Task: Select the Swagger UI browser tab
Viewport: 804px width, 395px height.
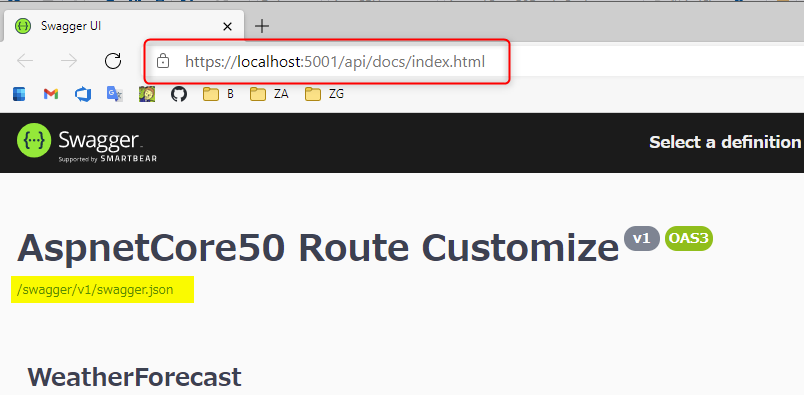Action: tap(123, 26)
